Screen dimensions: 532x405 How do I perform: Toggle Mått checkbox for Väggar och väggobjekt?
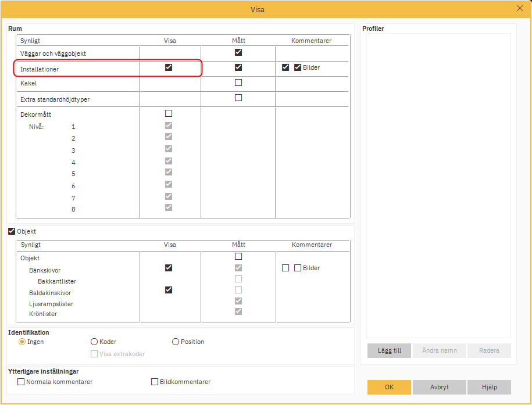coord(238,52)
